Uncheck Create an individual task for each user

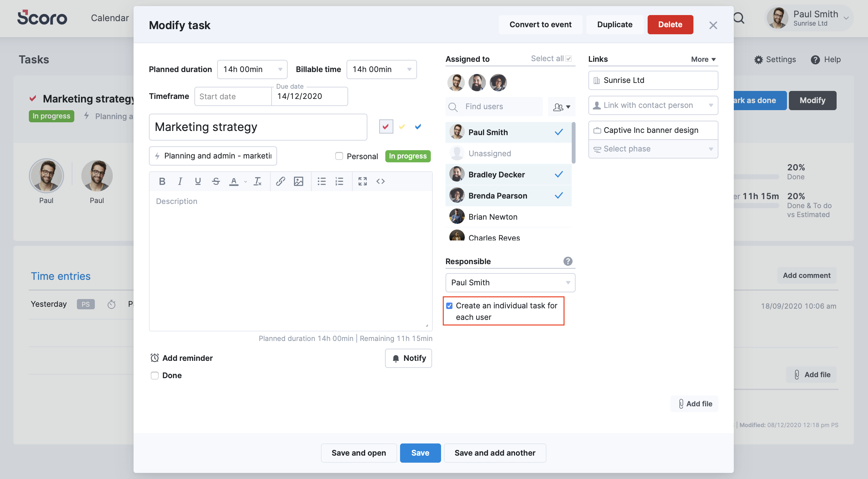pyautogui.click(x=449, y=305)
